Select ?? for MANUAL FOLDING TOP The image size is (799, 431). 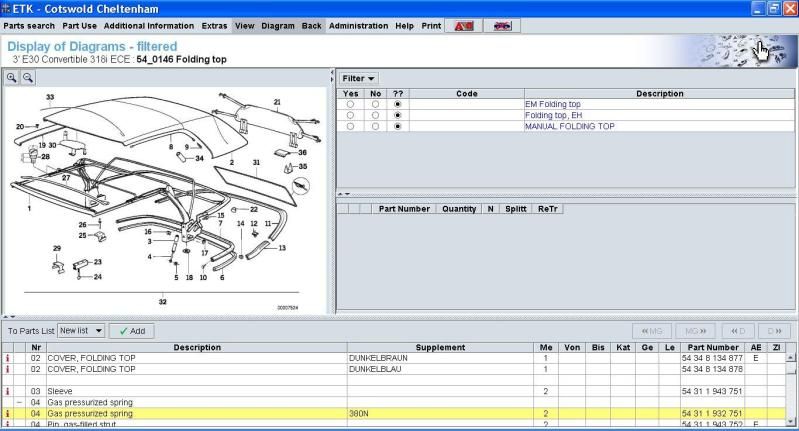click(398, 126)
